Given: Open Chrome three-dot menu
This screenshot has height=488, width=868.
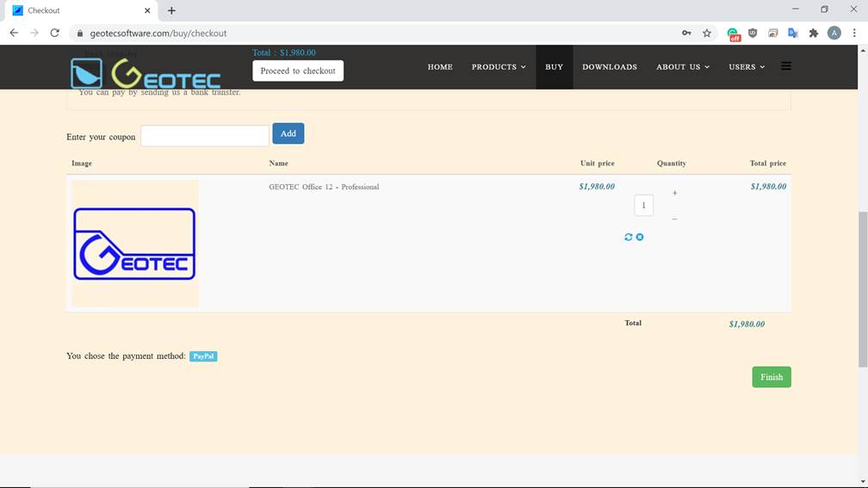Looking at the screenshot, I should click(x=854, y=34).
